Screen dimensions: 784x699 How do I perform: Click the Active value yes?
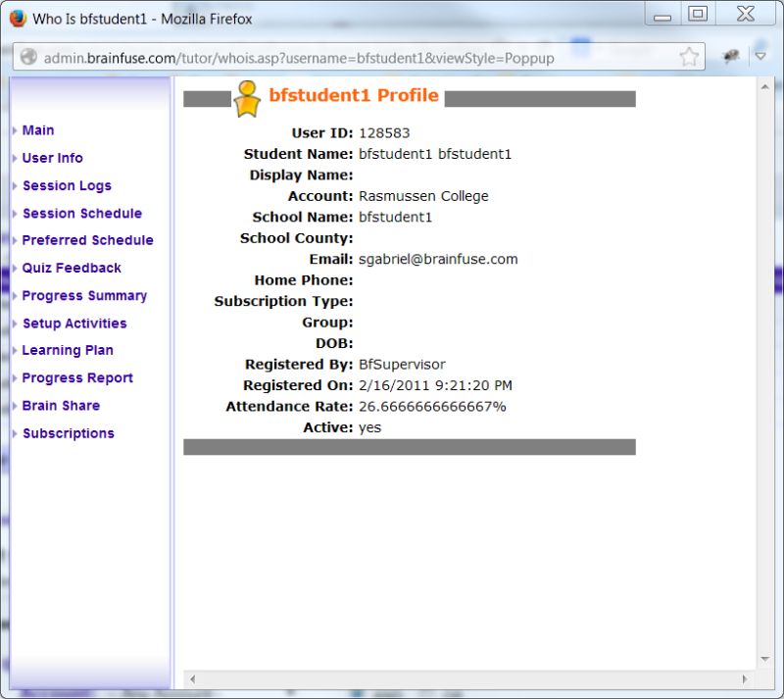click(x=370, y=427)
